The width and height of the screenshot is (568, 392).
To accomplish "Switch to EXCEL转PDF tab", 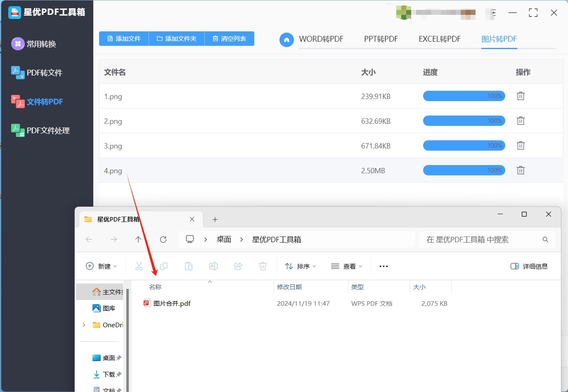I will (440, 39).
